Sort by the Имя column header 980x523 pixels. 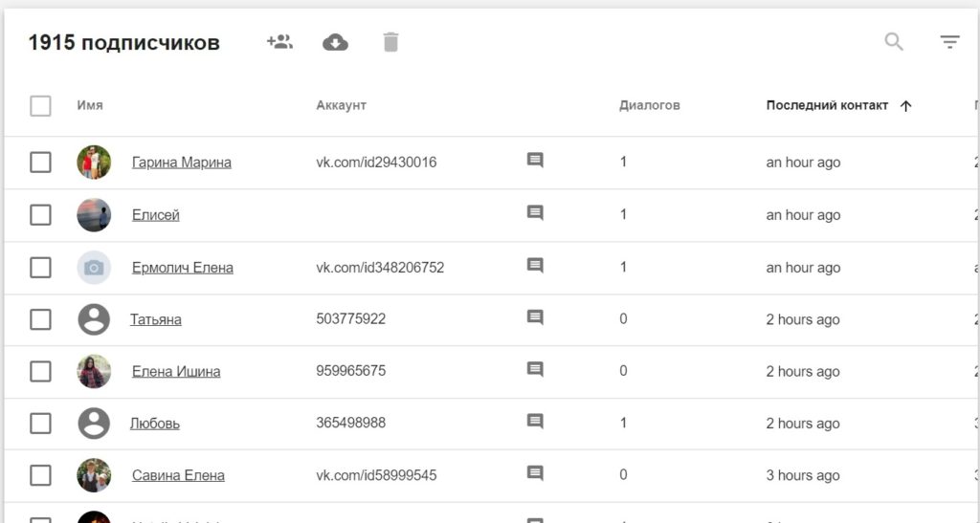(x=90, y=105)
